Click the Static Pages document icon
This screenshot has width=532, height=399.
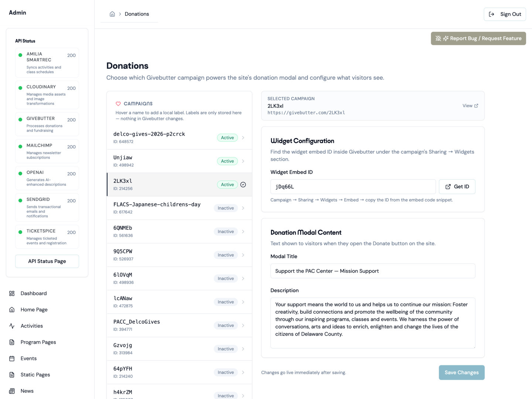tap(12, 375)
